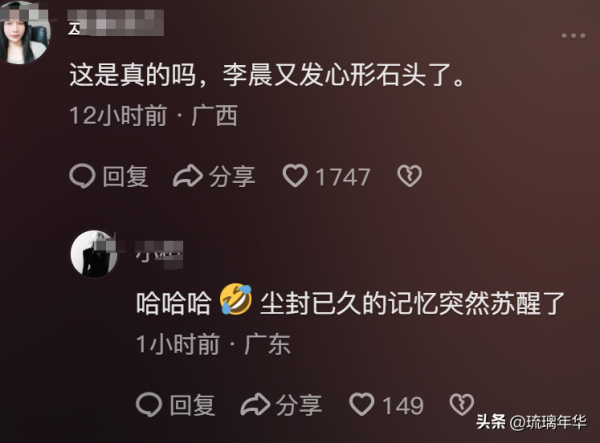Click reply bubble icon on Guangdong comment
600x443 pixels.
(x=149, y=405)
